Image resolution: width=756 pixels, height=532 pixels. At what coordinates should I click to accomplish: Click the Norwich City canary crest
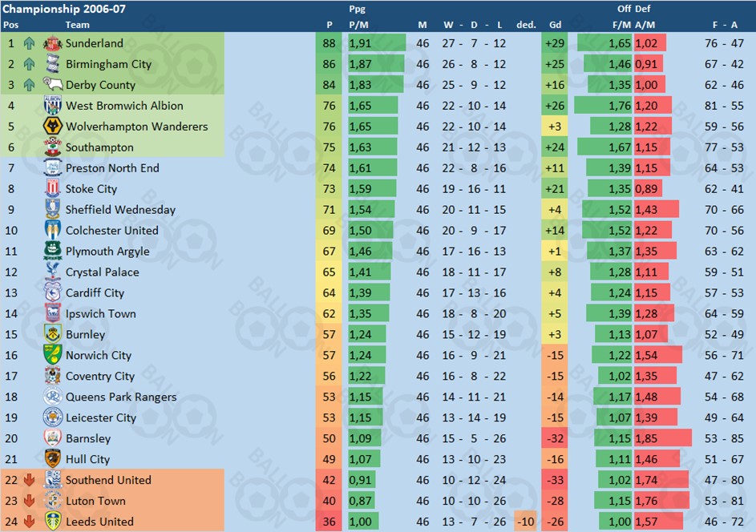point(53,355)
